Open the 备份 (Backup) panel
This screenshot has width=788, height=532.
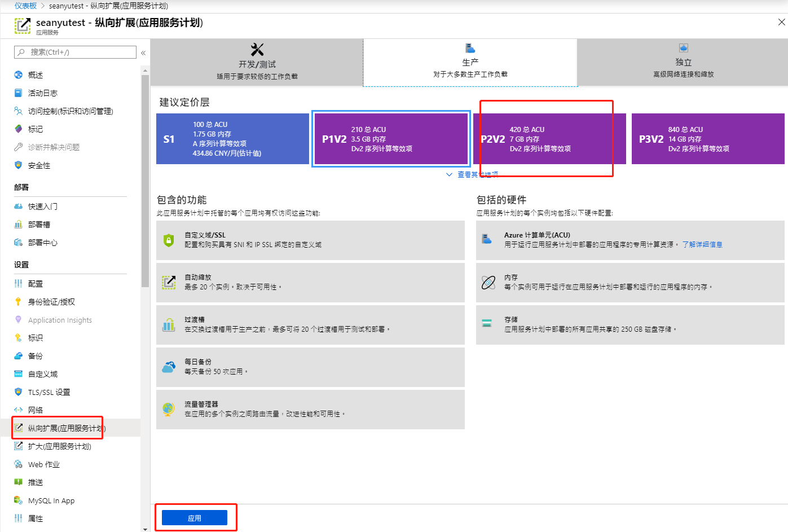(36, 355)
